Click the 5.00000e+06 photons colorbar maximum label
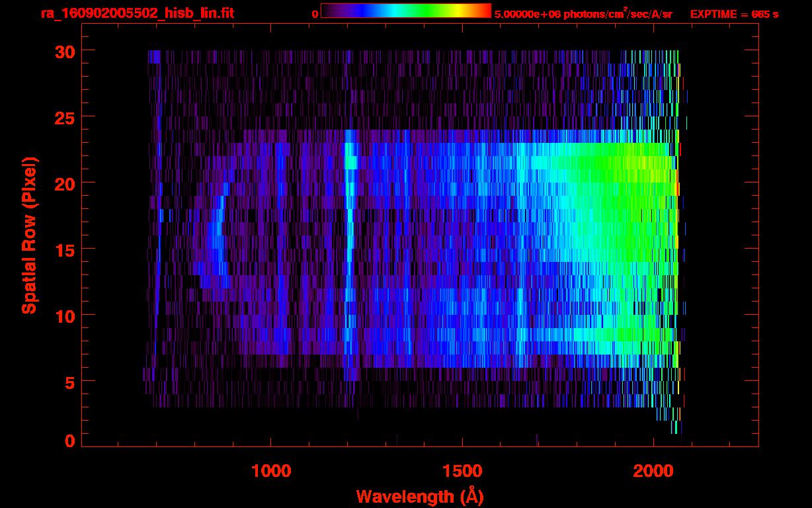The image size is (812, 508). [583, 13]
